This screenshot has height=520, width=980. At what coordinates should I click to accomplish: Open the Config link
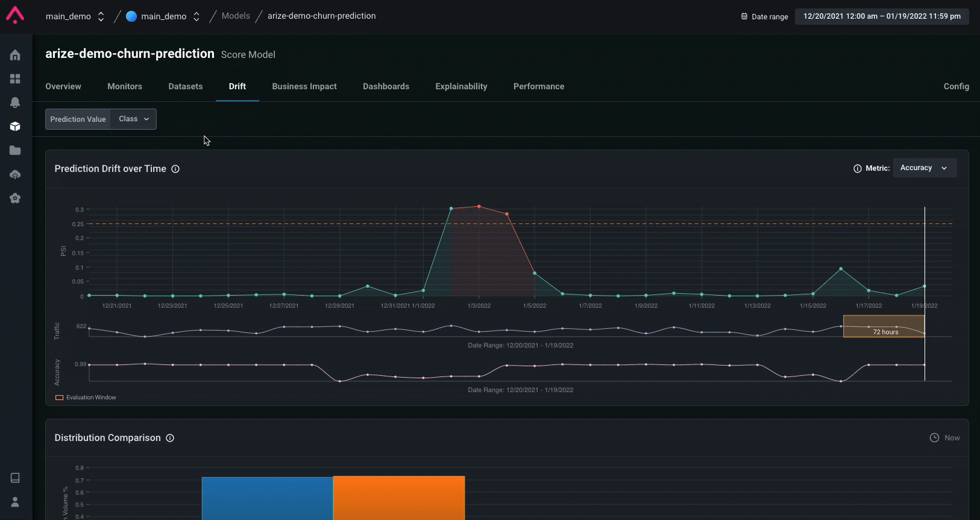956,86
